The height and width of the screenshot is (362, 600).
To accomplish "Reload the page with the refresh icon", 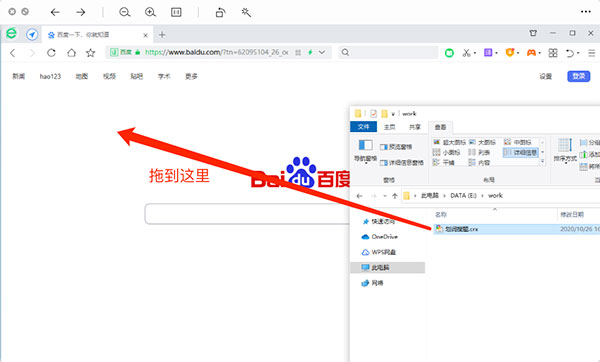I will pyautogui.click(x=51, y=53).
